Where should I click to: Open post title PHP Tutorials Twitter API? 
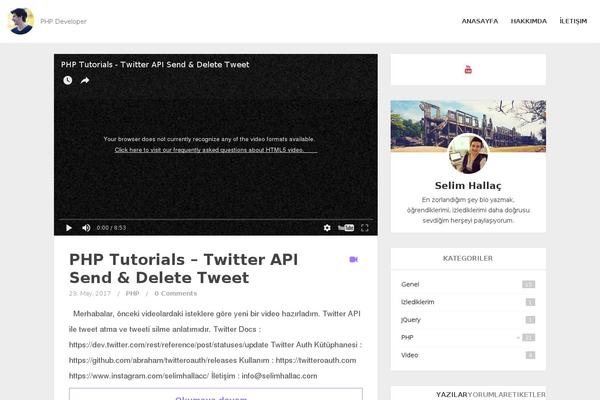(184, 268)
